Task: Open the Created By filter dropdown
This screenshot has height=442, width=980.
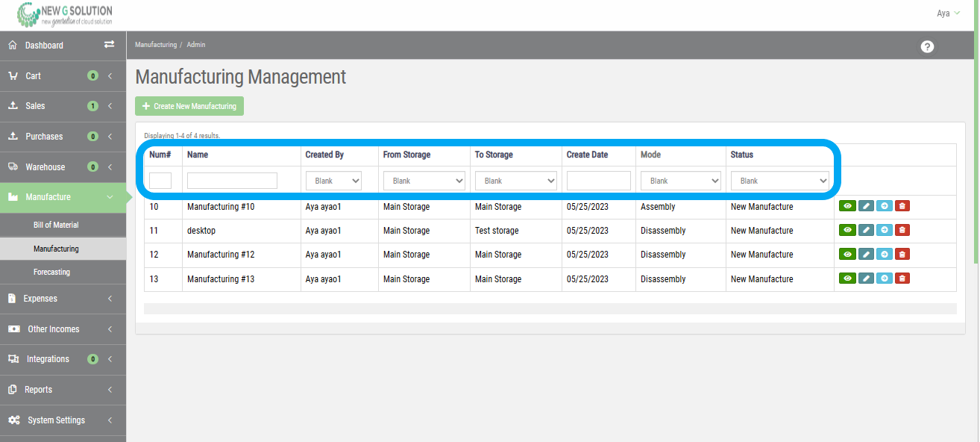Action: click(333, 181)
